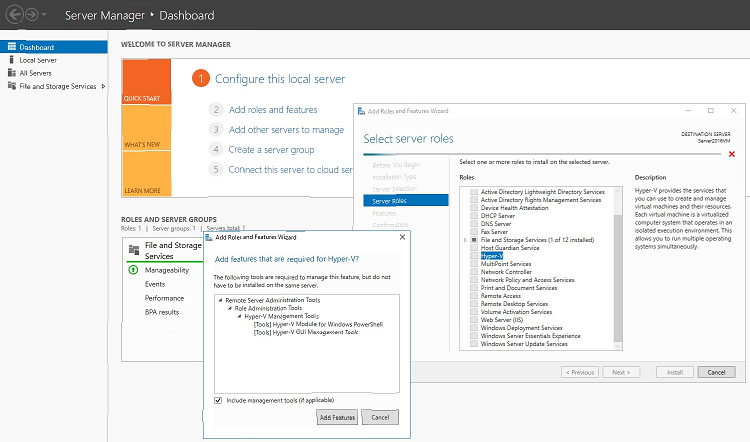750x442 pixels.
Task: Maximize the Add Roles and Features Wizard
Action: point(711,110)
